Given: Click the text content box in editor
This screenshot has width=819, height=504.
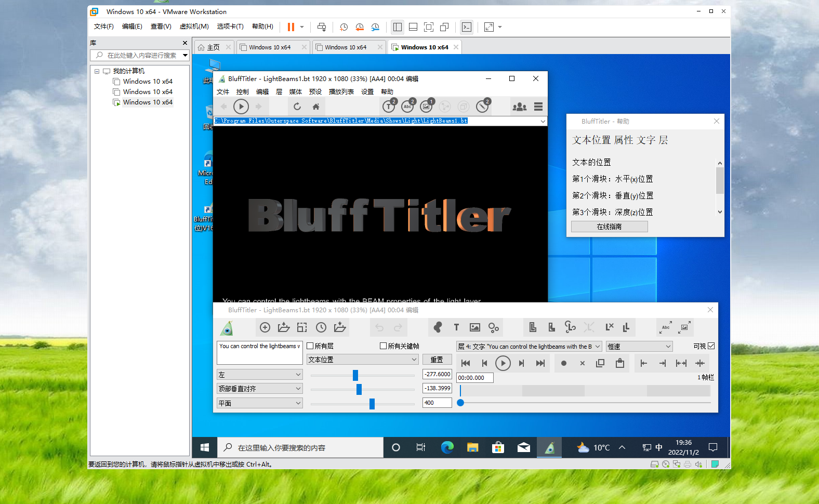Looking at the screenshot, I should pyautogui.click(x=260, y=353).
